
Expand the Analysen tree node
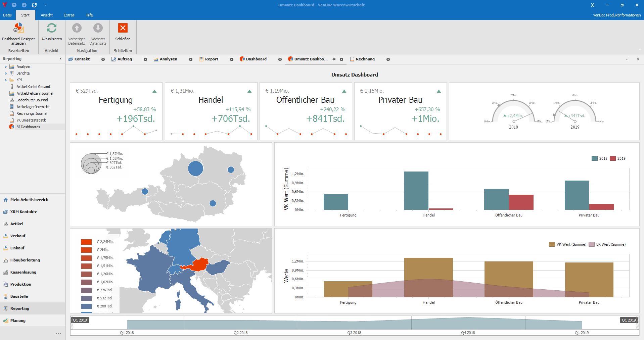point(6,66)
